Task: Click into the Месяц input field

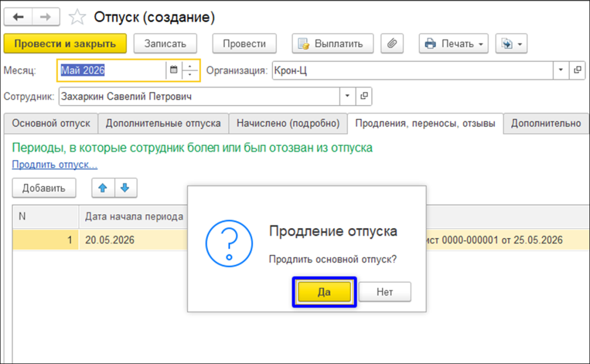Action: (112, 70)
